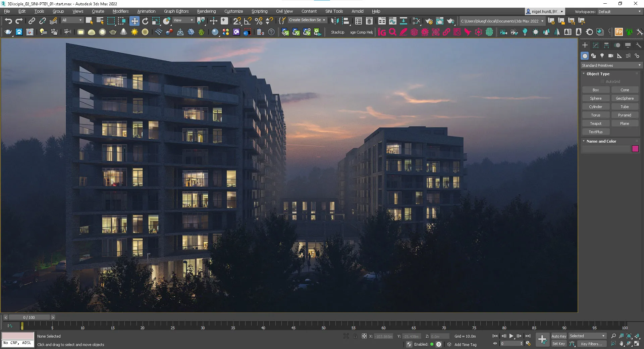Image resolution: width=644 pixels, height=349 pixels.
Task: Click the Undo arrow icon
Action: 8,21
